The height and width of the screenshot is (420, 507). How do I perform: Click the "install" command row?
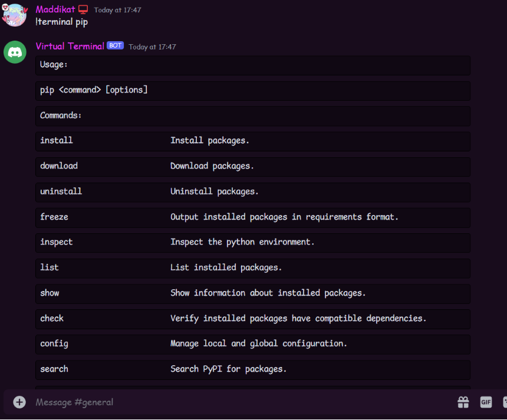pyautogui.click(x=253, y=141)
